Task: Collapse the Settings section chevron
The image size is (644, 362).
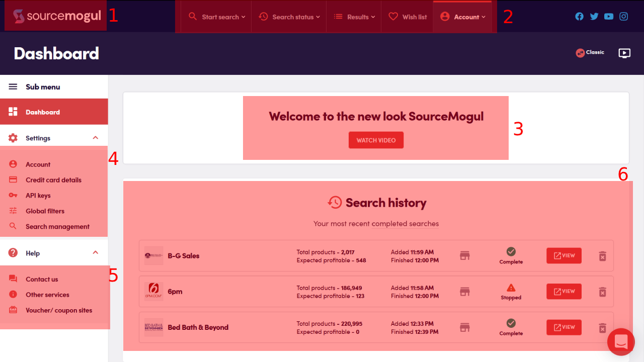Action: 96,138
